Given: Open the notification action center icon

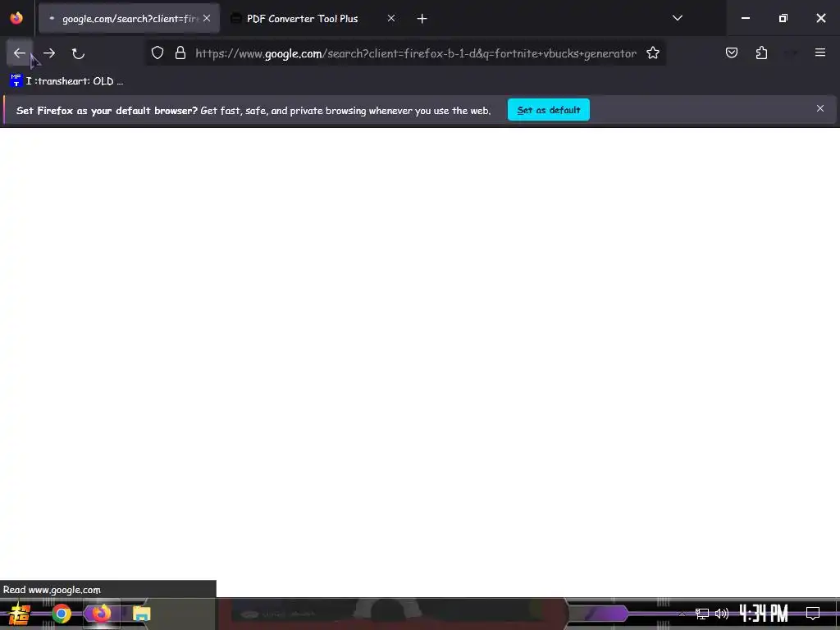Looking at the screenshot, I should (813, 614).
